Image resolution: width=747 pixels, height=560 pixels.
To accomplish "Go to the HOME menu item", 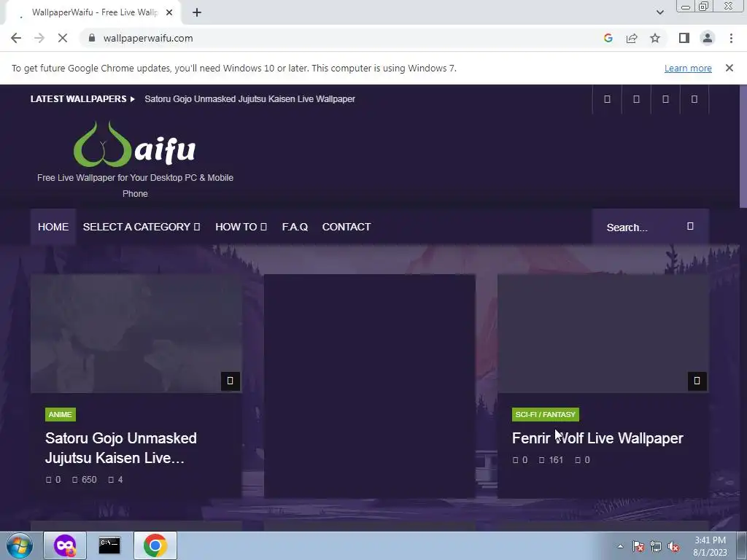I will [x=53, y=227].
